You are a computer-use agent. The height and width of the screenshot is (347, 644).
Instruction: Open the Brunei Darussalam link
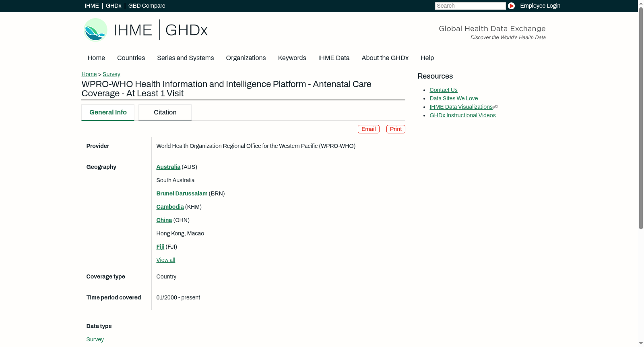coord(182,193)
